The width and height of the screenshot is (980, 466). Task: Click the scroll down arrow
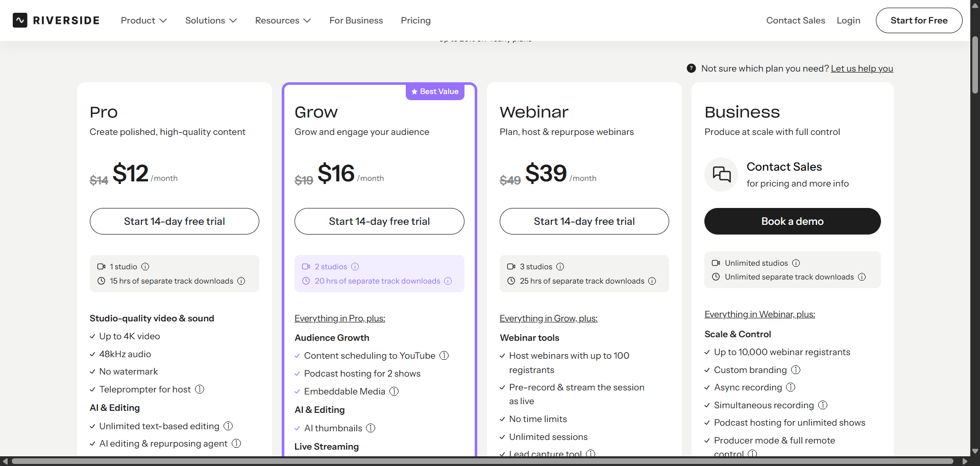click(975, 451)
